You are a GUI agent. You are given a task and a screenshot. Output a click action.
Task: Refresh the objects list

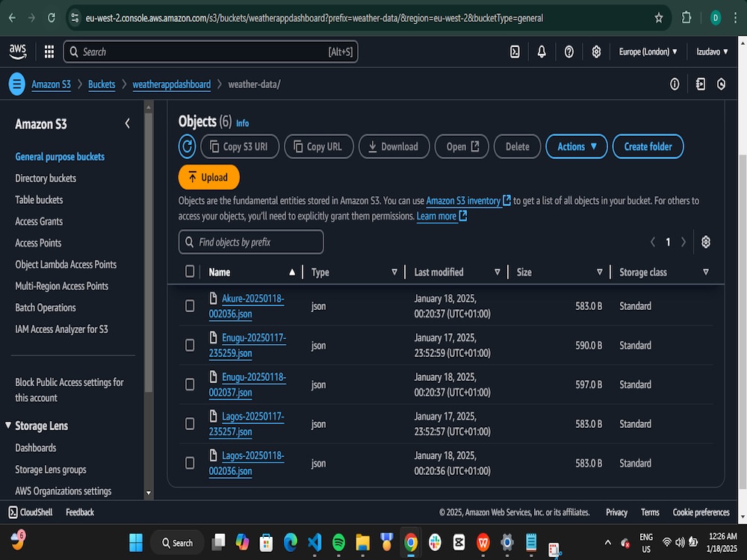(187, 146)
